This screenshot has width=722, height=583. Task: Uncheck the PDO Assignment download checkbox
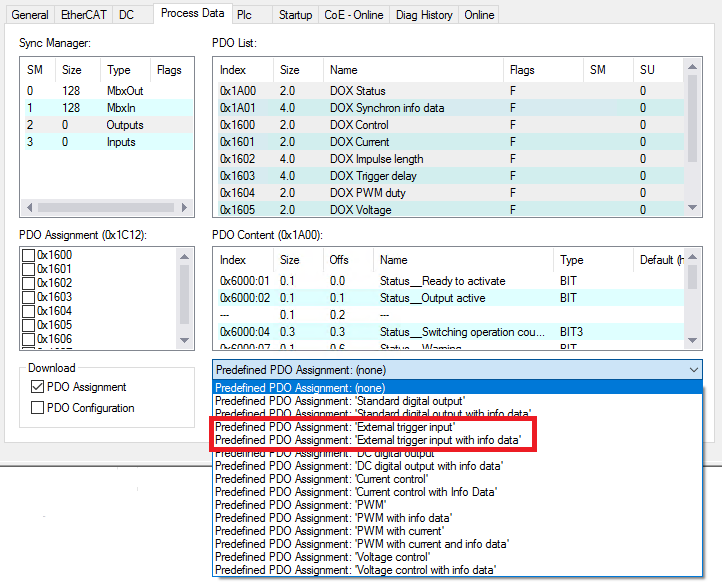coord(37,387)
